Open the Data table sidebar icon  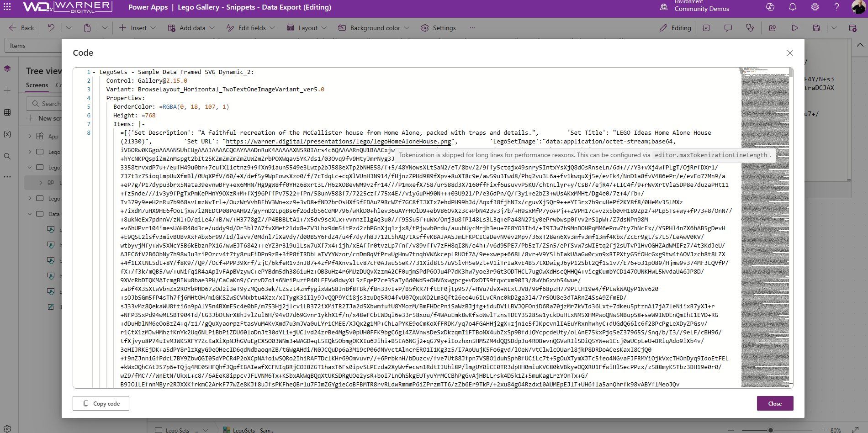[x=7, y=112]
